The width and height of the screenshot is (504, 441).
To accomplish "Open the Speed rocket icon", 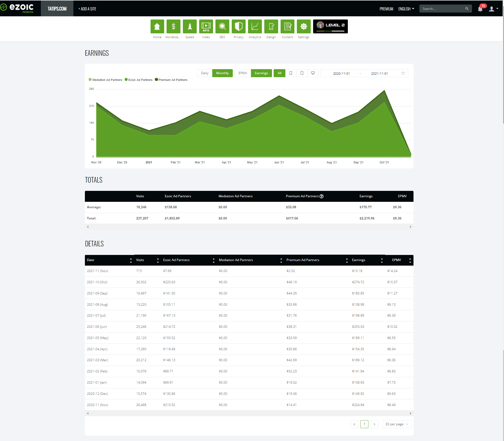I will click(x=190, y=26).
